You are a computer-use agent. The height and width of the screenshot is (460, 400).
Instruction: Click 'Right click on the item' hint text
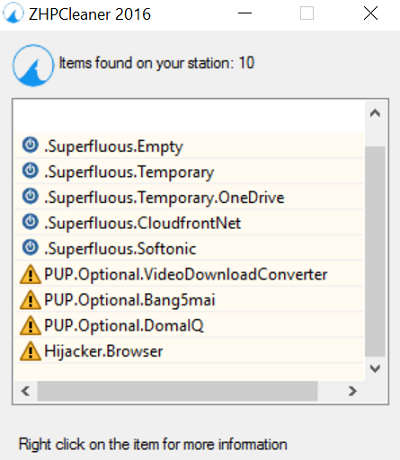[153, 444]
